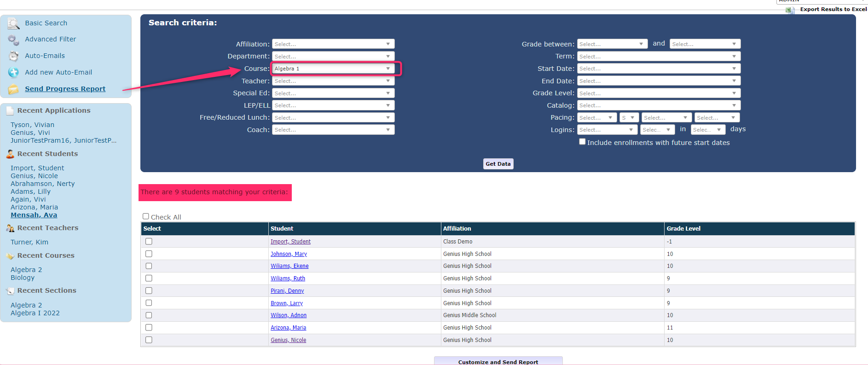Click the Send Progress Report envelope icon

13,89
